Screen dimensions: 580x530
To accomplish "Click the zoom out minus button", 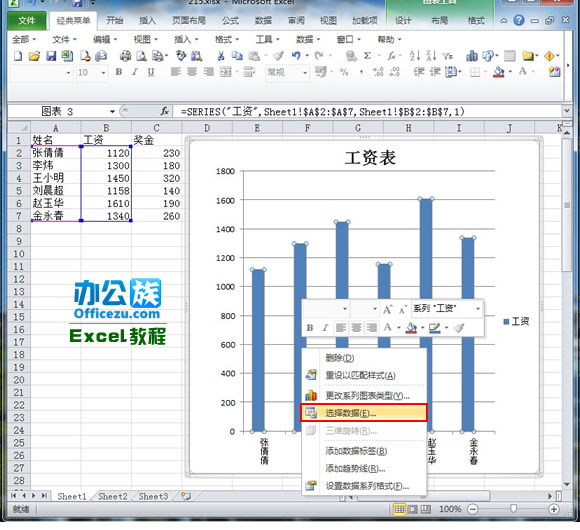I will click(x=473, y=509).
